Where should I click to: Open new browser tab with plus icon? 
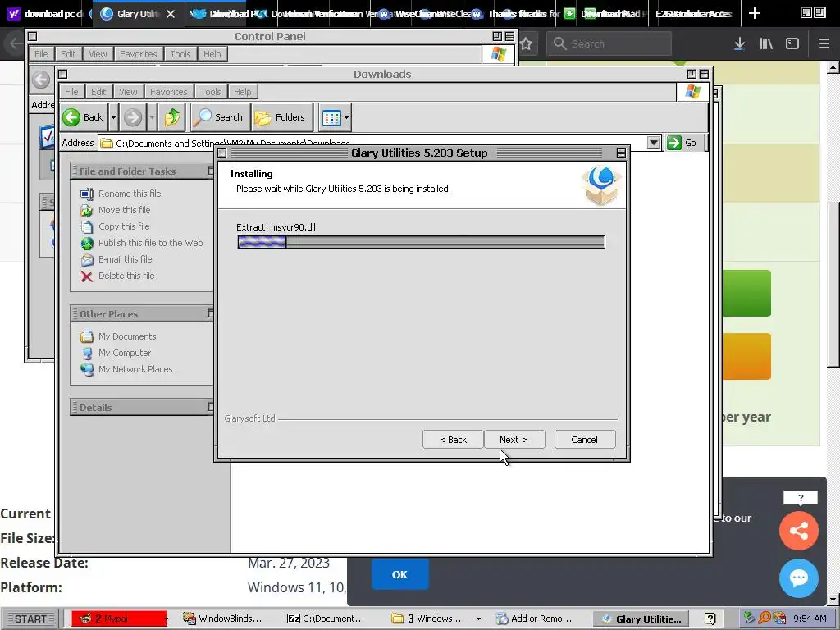pos(755,13)
